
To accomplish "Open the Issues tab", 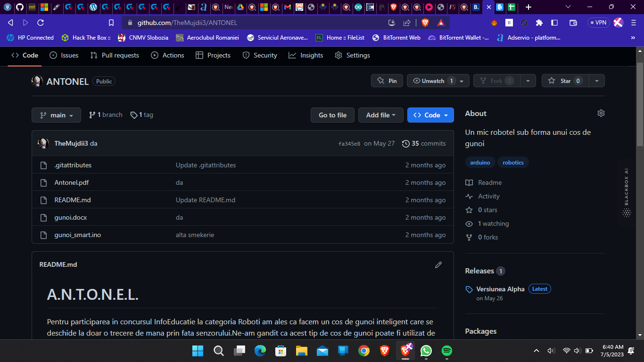I will (x=64, y=55).
